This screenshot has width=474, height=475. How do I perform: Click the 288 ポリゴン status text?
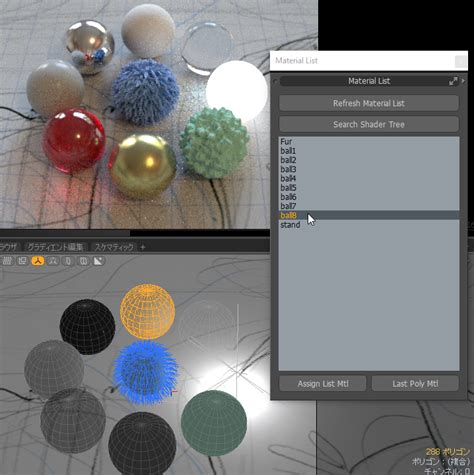(448, 452)
